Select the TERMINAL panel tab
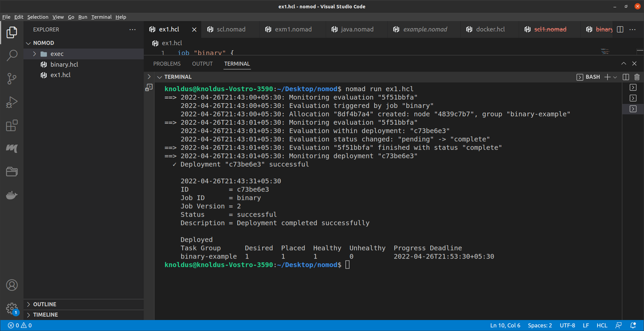Image resolution: width=644 pixels, height=331 pixels. [237, 64]
